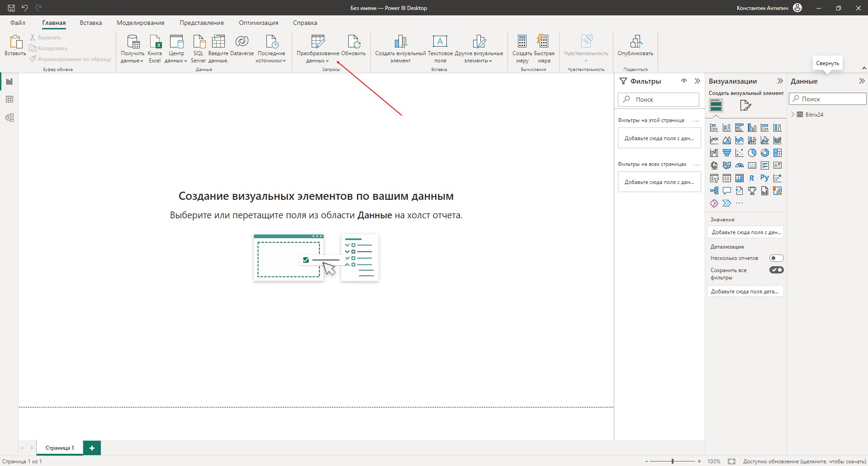The image size is (868, 466).
Task: Collapse the Визуализации pane
Action: point(780,81)
